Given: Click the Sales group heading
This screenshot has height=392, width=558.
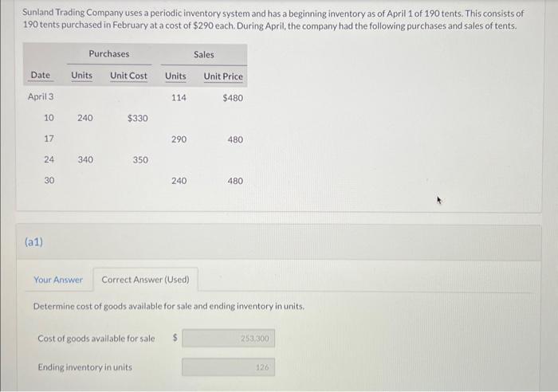Looking at the screenshot, I should [204, 55].
